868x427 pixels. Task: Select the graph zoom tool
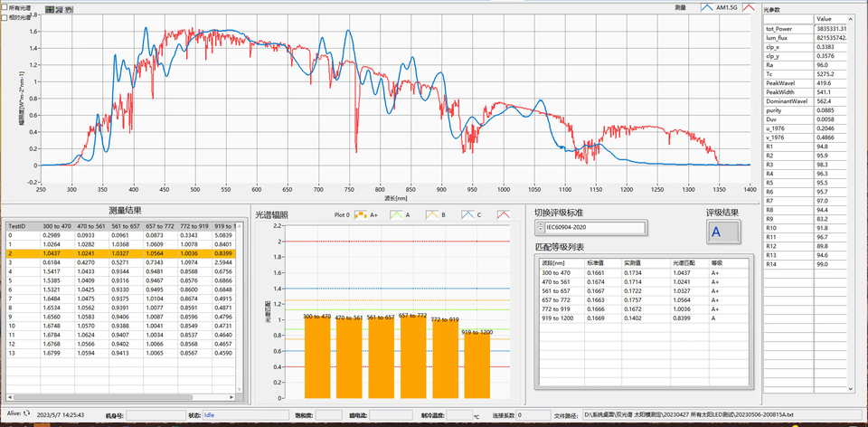pyautogui.click(x=59, y=8)
